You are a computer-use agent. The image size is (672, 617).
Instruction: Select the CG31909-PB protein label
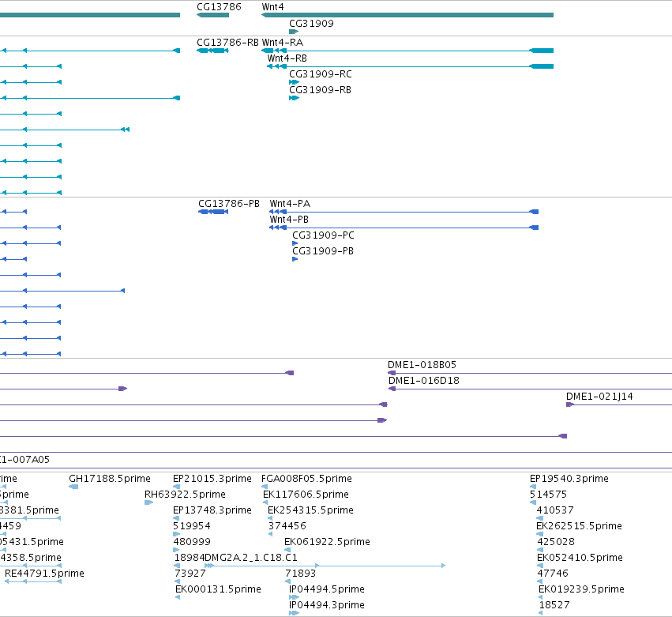(x=323, y=251)
